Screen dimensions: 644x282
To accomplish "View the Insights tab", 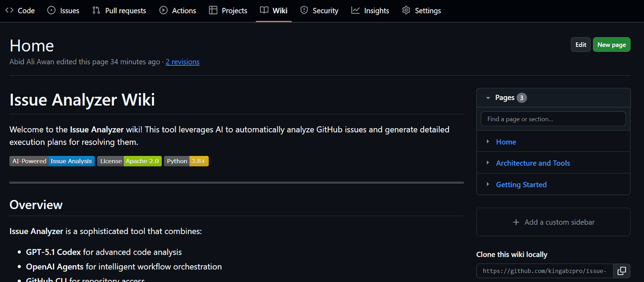I will (x=370, y=10).
